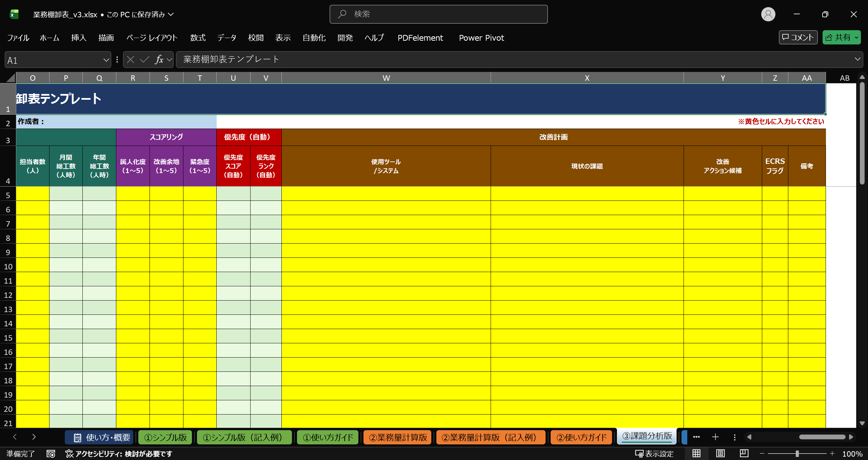The width and height of the screenshot is (868, 460).
Task: Open the Share button dropdown arrow
Action: click(x=856, y=38)
